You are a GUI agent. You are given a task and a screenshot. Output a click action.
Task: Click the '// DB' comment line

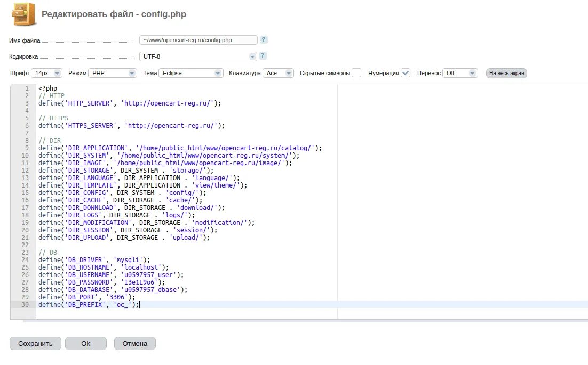tap(47, 253)
